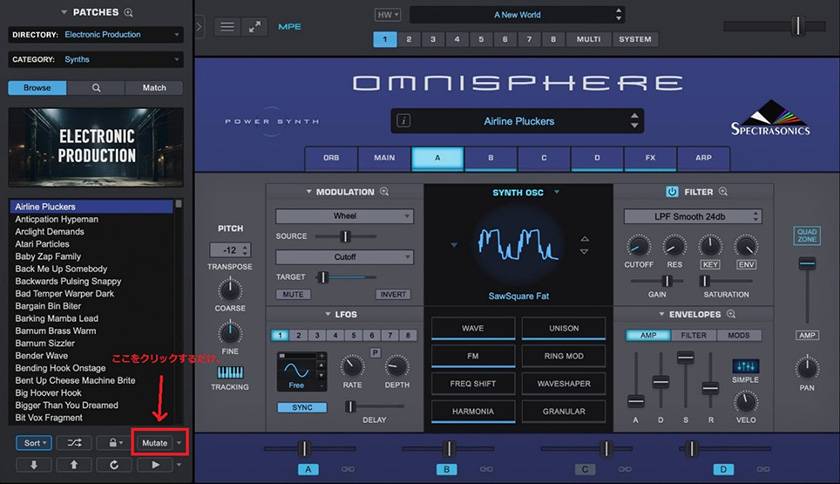Click the fullscreen expand arrows icon
Viewport: 840px width, 484px height.
click(257, 27)
